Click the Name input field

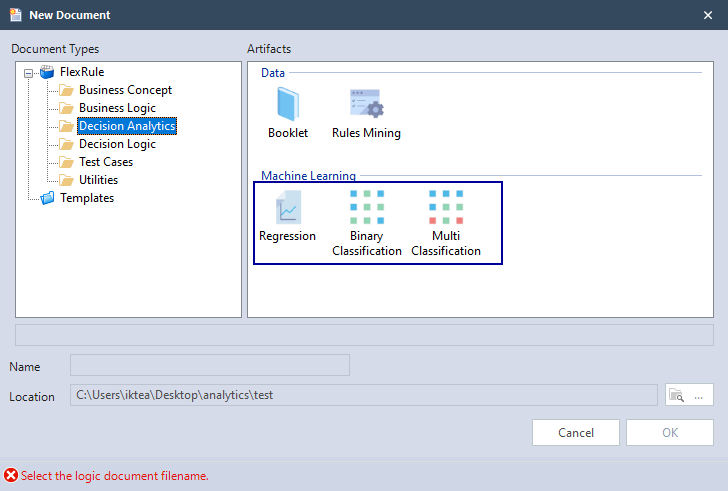210,365
